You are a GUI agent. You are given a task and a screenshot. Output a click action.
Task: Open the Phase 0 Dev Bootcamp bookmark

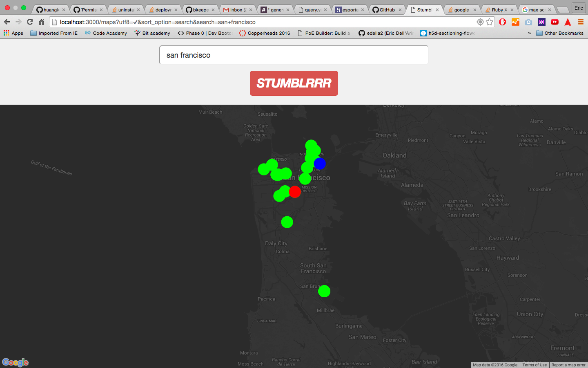point(205,33)
